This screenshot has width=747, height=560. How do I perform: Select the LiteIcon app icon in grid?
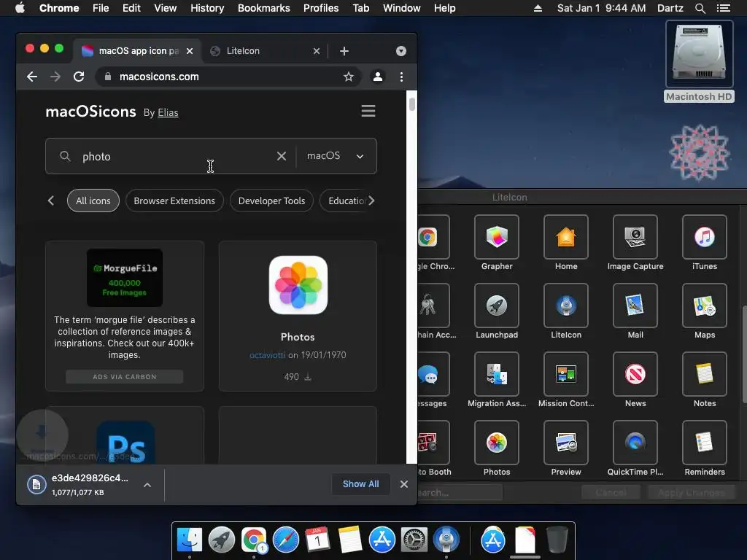[566, 306]
